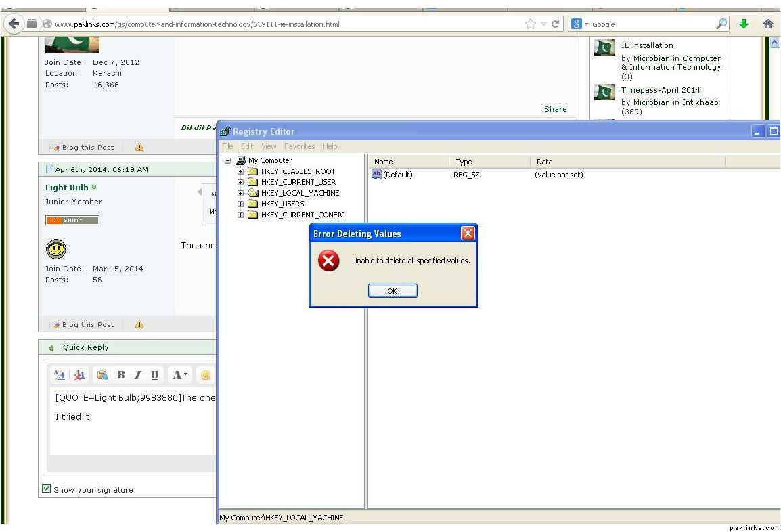
Task: Open the font color dropdown in the editor
Action: [179, 375]
